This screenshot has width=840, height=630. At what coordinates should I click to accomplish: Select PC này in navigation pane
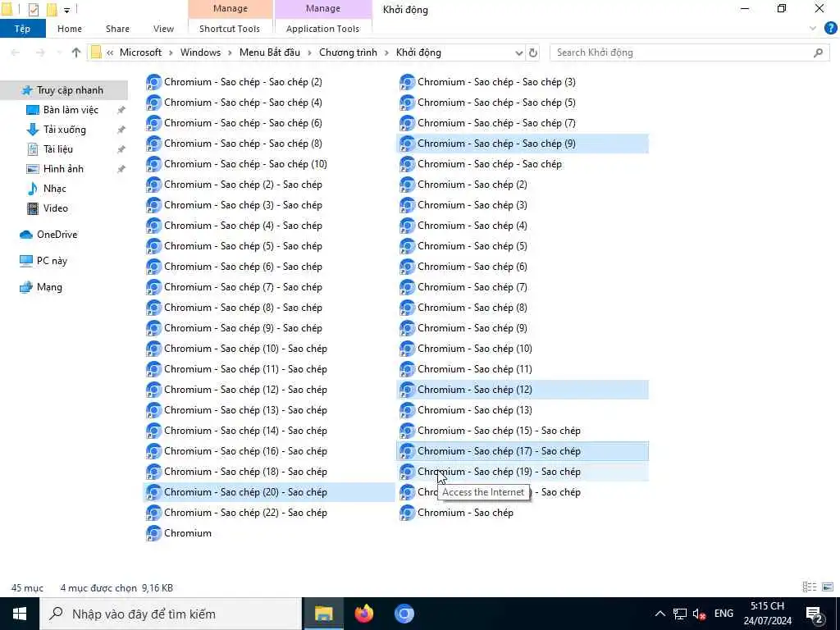52,261
